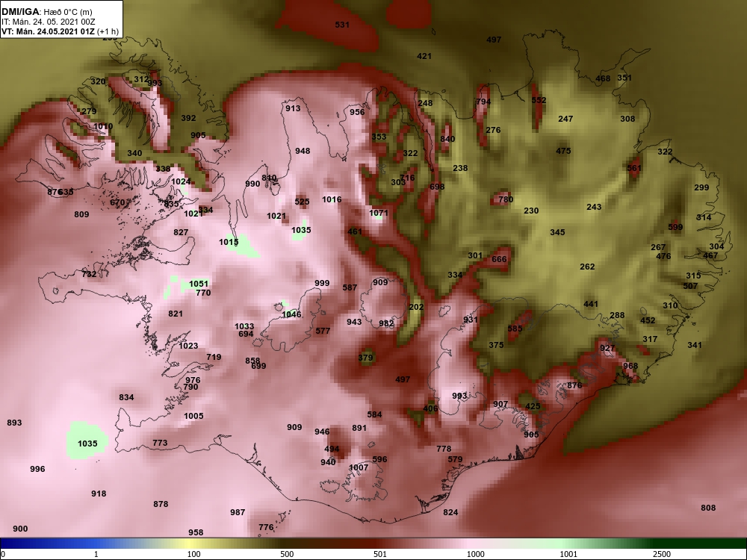This screenshot has width=747, height=560.
Task: Click the map value '1033'
Action: click(x=244, y=327)
